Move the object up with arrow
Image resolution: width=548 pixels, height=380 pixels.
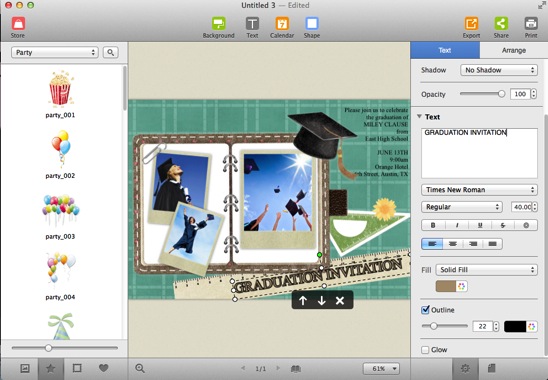click(x=303, y=301)
